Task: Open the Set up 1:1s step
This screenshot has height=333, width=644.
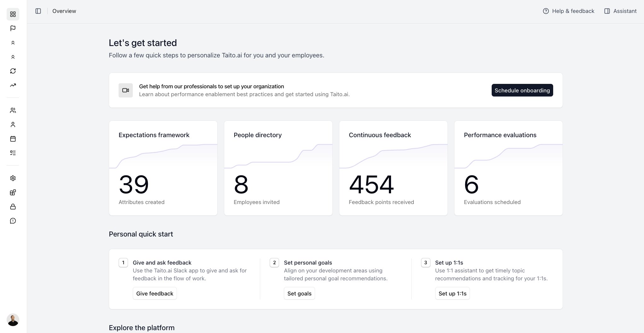Action: pyautogui.click(x=452, y=293)
